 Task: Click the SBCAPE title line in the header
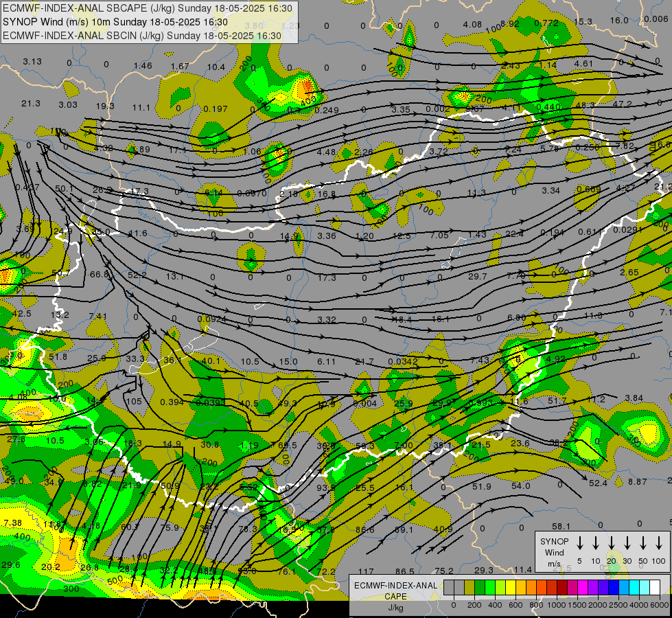(x=148, y=8)
